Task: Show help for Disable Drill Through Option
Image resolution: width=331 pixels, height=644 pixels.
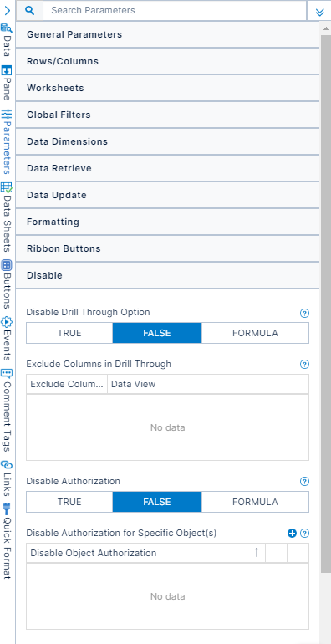Action: (x=304, y=314)
